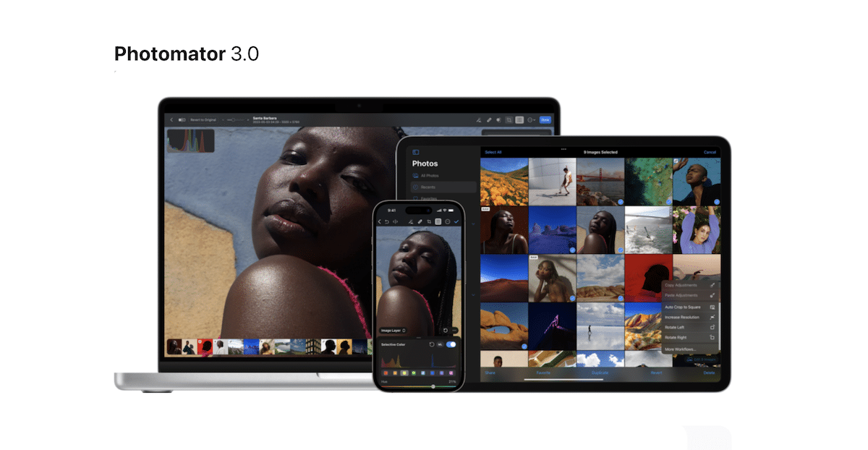This screenshot has width=868, height=450.
Task: Select the green color swatch on the iPhone
Action: pyautogui.click(x=414, y=373)
